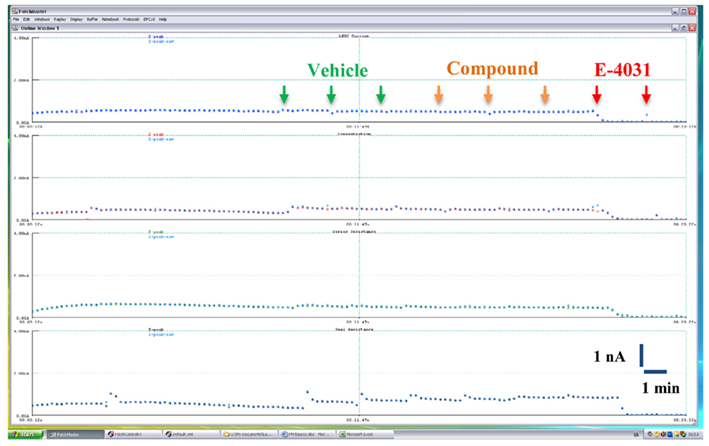Select the PatchMaster taskbar button
This screenshot has width=709, height=446.
[x=76, y=434]
